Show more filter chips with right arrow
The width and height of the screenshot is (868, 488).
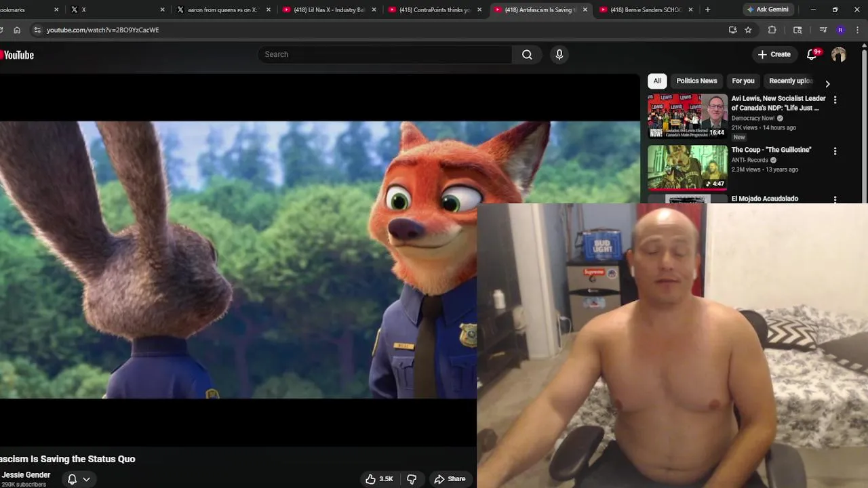(827, 83)
